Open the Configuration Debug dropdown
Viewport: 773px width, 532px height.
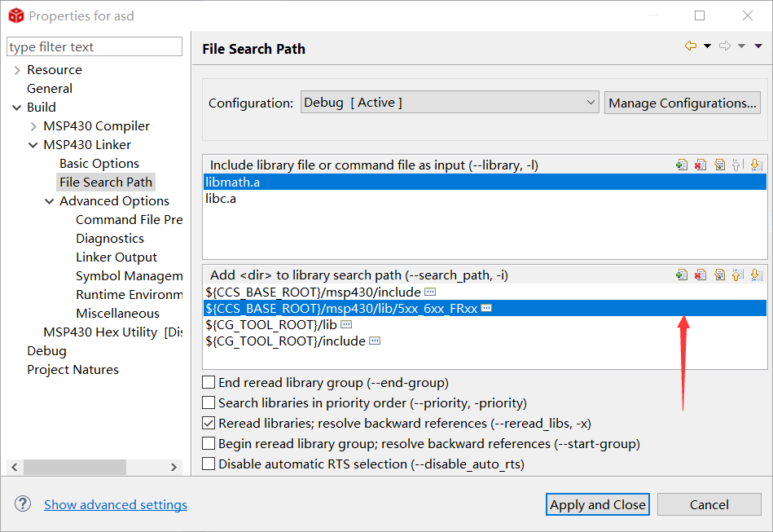450,103
